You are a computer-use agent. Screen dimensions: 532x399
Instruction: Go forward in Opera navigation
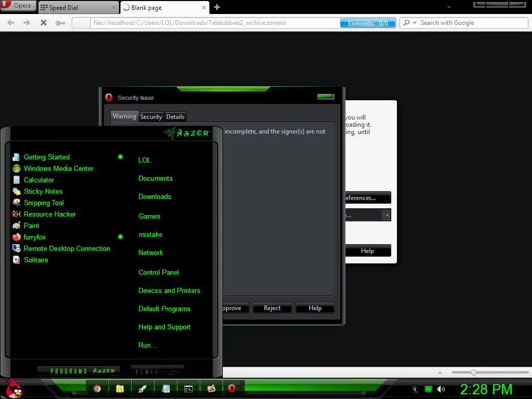(26, 23)
